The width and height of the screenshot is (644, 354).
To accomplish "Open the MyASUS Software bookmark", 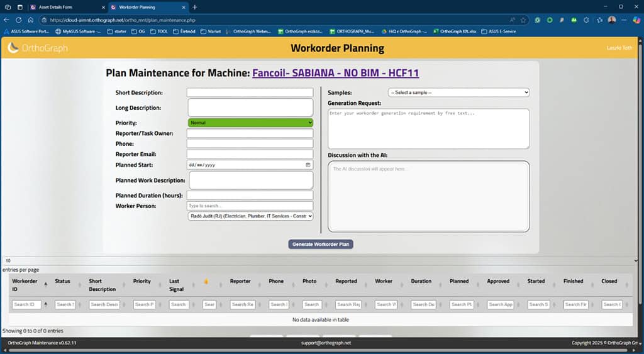I will pyautogui.click(x=78, y=31).
